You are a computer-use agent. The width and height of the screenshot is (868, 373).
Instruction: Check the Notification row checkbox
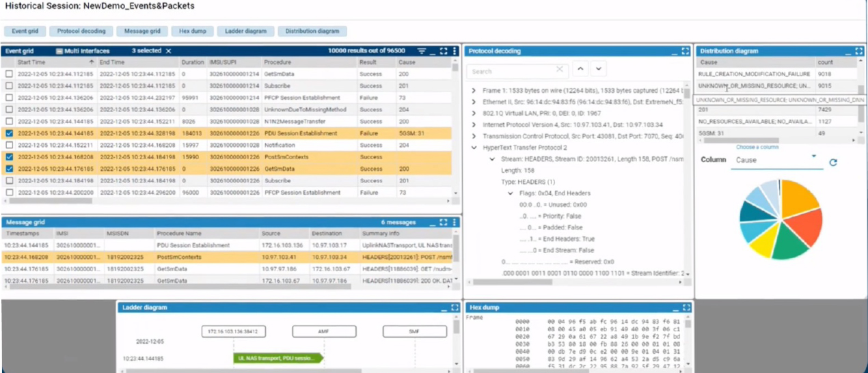(x=9, y=145)
